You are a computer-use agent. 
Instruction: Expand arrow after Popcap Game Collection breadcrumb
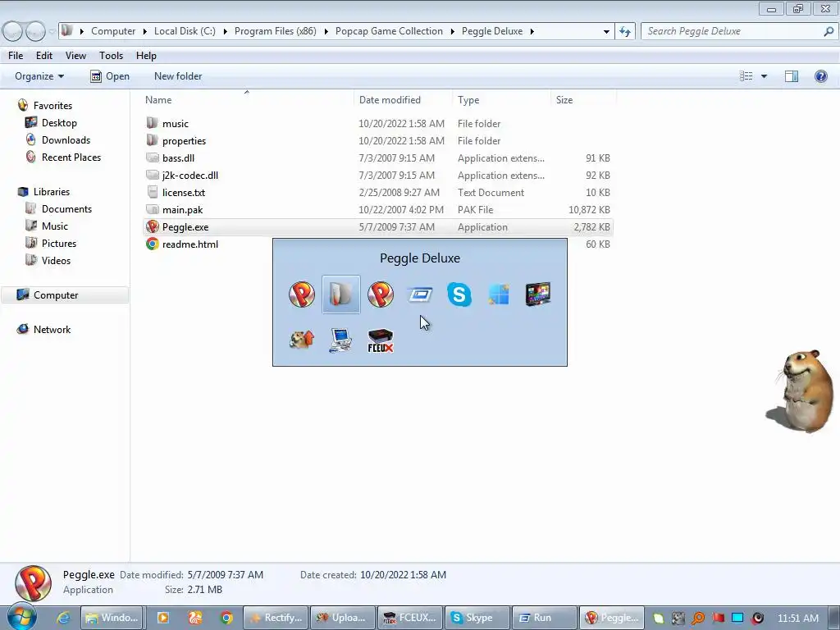[452, 31]
